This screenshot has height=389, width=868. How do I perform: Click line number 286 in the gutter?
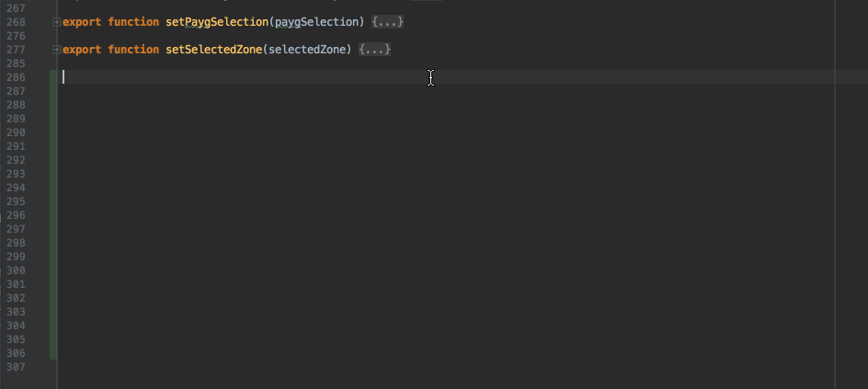pyautogui.click(x=16, y=78)
